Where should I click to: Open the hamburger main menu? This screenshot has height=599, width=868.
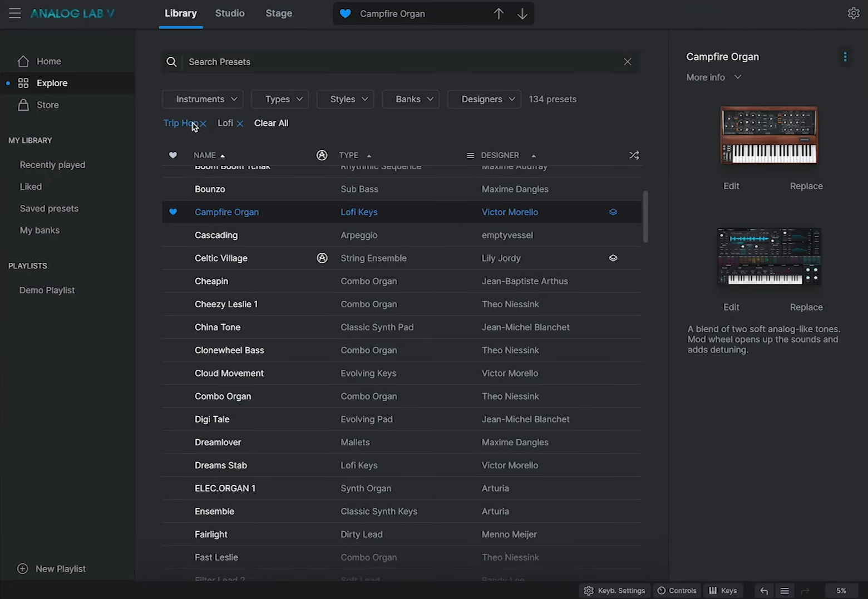(x=14, y=13)
